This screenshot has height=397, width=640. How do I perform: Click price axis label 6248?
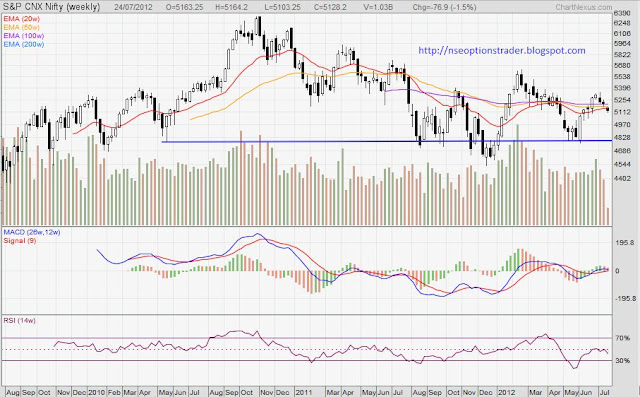coord(622,23)
